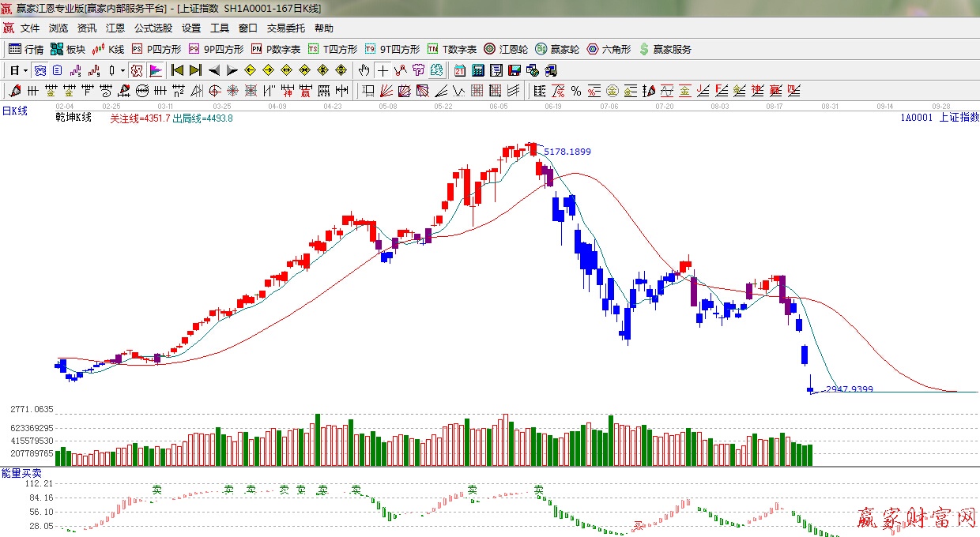Screen dimensions: 980x537
Task: Open the 江恩 menu
Action: click(x=115, y=28)
